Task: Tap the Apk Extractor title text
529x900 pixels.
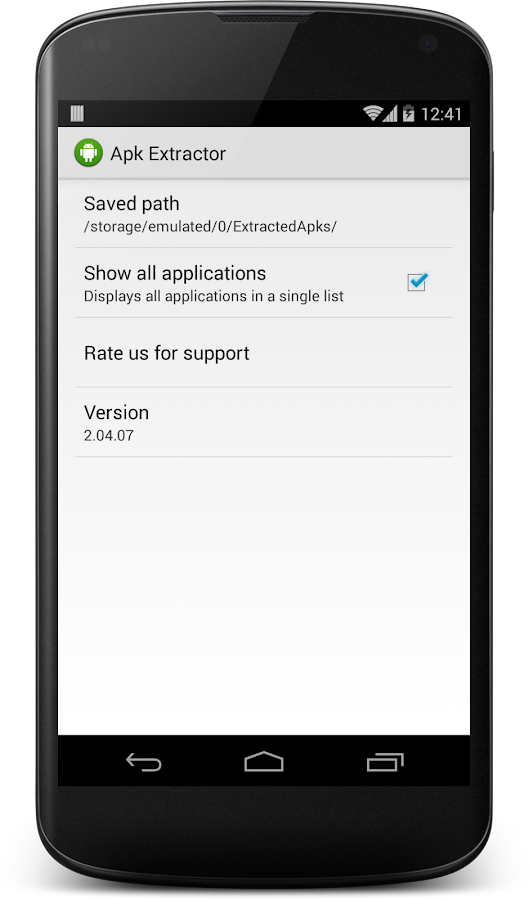Action: tap(168, 154)
